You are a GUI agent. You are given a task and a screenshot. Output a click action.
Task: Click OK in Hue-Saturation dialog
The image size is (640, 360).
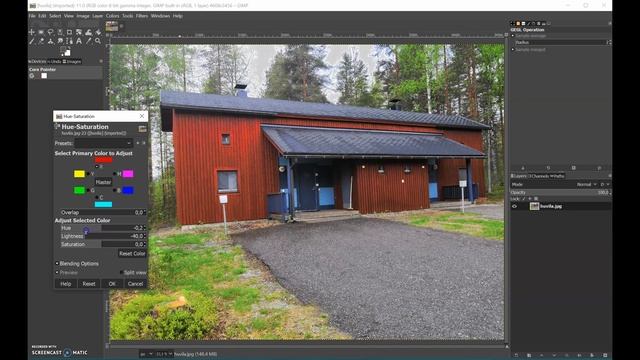112,284
